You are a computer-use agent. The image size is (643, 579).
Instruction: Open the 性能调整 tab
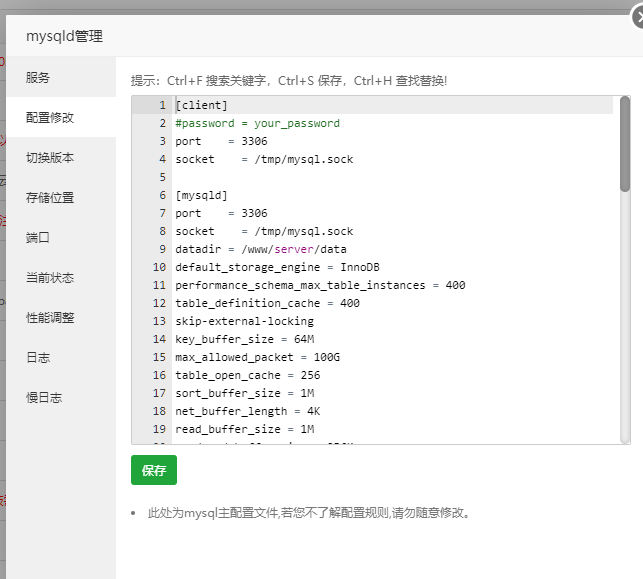pyautogui.click(x=61, y=317)
